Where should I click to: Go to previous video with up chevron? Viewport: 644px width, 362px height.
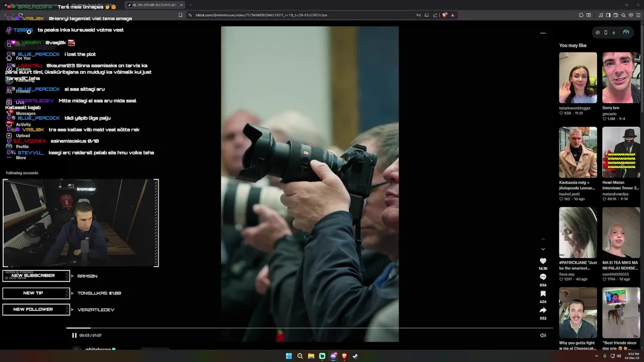[543, 239]
